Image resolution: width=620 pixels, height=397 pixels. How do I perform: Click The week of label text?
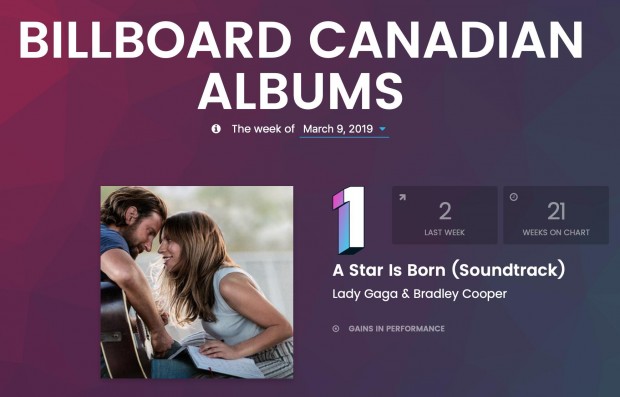tap(263, 129)
